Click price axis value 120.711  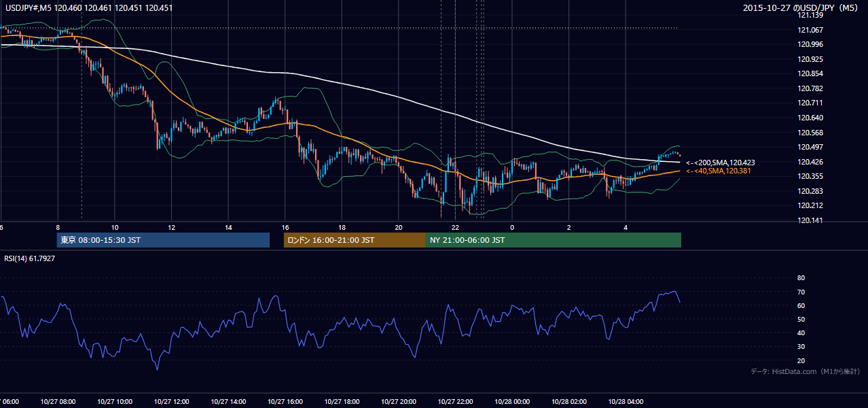810,103
